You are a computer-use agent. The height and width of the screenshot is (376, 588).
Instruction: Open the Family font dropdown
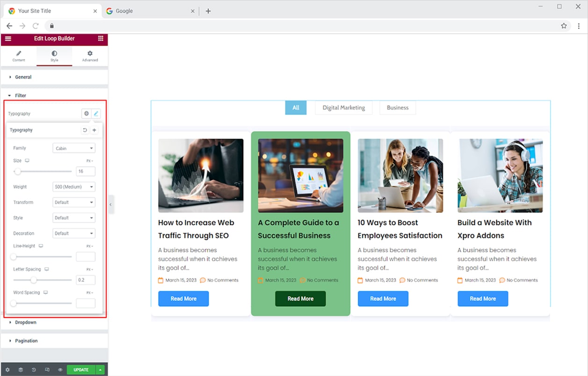74,148
